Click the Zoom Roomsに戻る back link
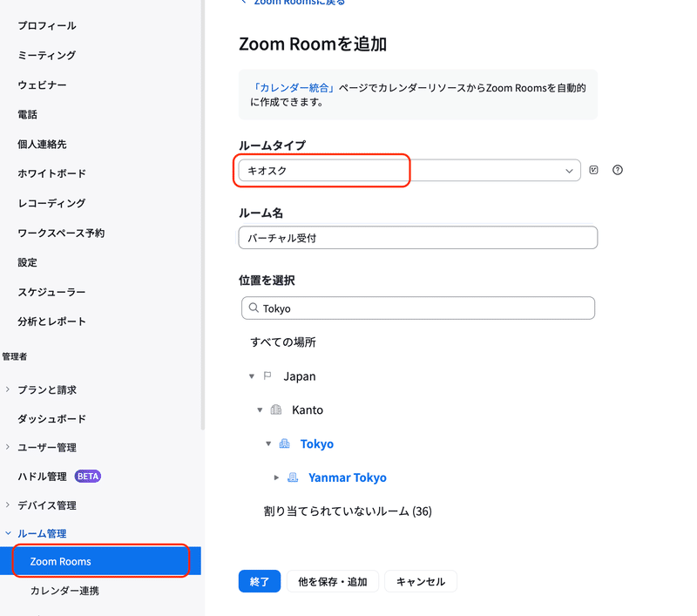 [294, 3]
